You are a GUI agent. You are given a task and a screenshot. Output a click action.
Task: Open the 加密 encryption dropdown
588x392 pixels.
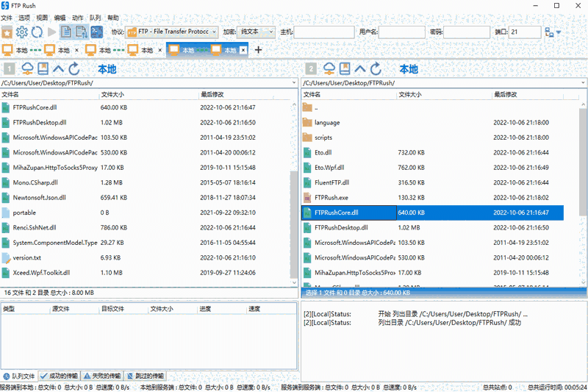coord(271,32)
